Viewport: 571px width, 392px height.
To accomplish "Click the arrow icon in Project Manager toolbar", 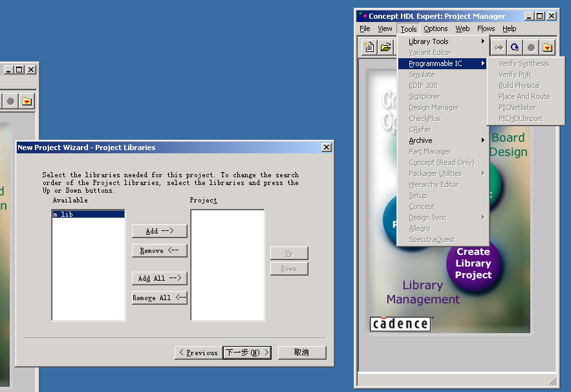I will pyautogui.click(x=499, y=47).
